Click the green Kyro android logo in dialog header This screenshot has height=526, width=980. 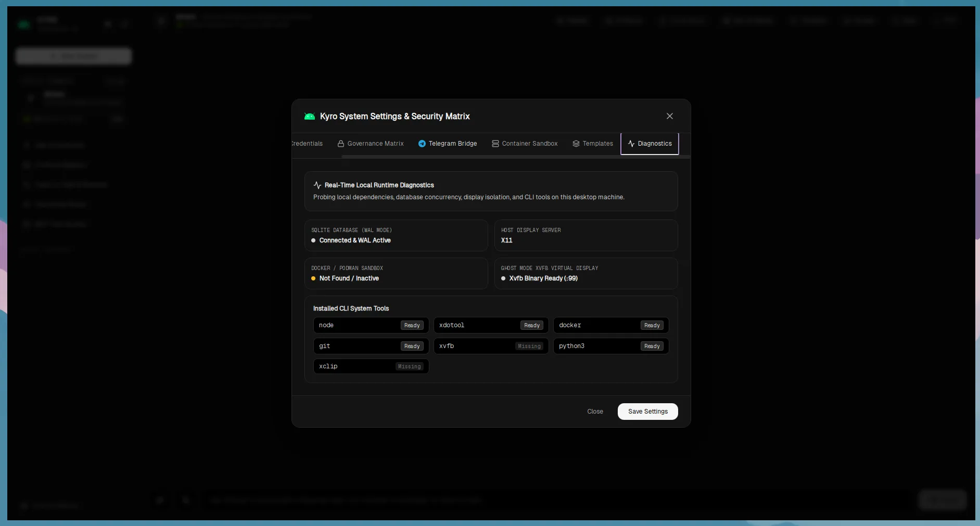pos(310,117)
